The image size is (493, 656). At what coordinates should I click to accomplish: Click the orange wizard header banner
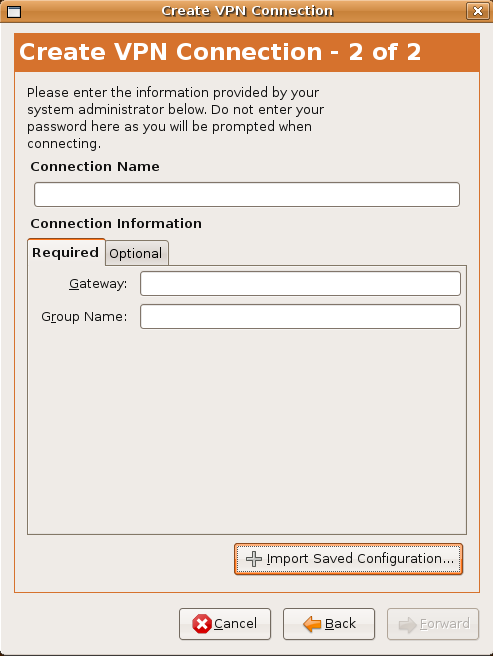pos(247,52)
